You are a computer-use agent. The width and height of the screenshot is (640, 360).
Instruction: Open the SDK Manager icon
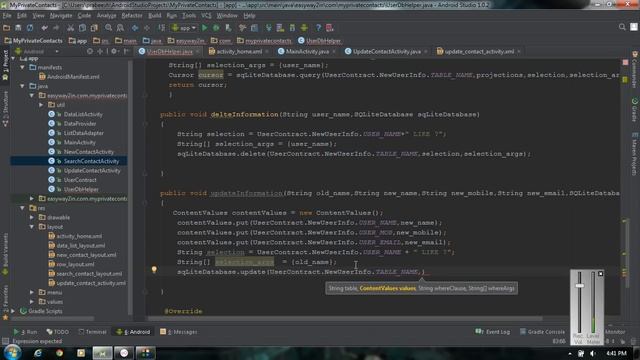pyautogui.click(x=292, y=28)
